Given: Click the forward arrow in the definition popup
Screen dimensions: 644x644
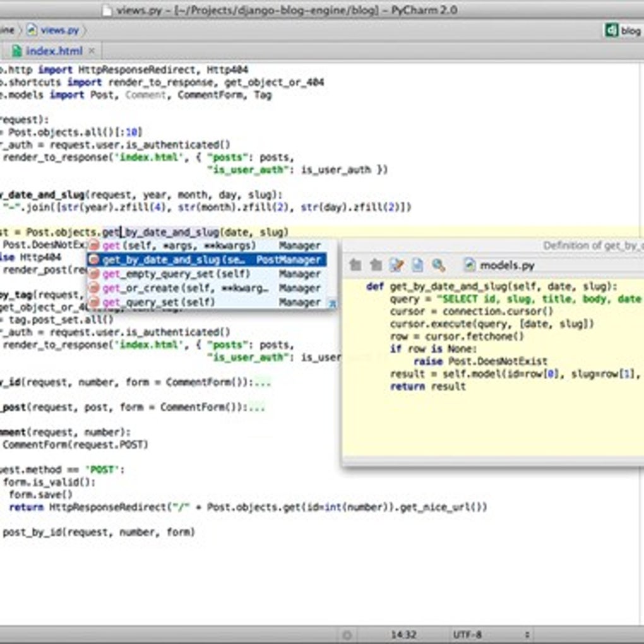Looking at the screenshot, I should click(x=376, y=265).
